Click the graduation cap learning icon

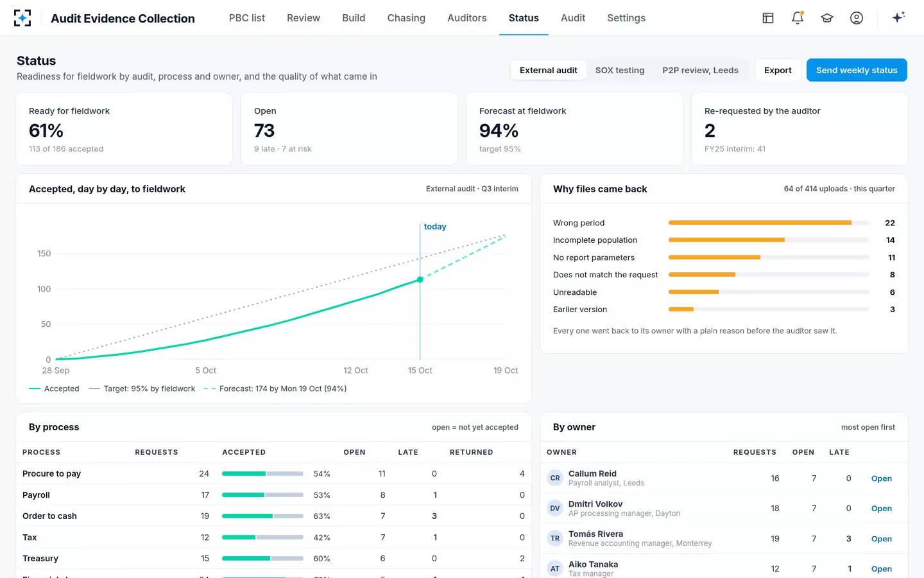[827, 18]
